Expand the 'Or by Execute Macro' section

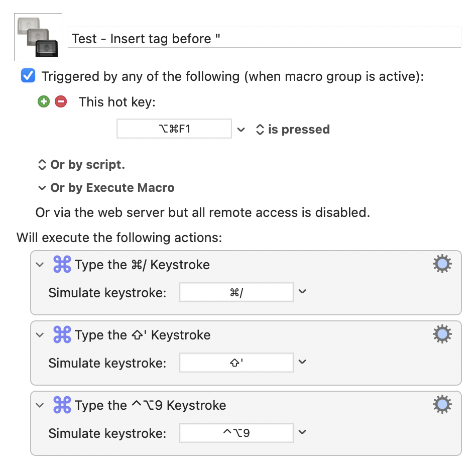tap(106, 188)
